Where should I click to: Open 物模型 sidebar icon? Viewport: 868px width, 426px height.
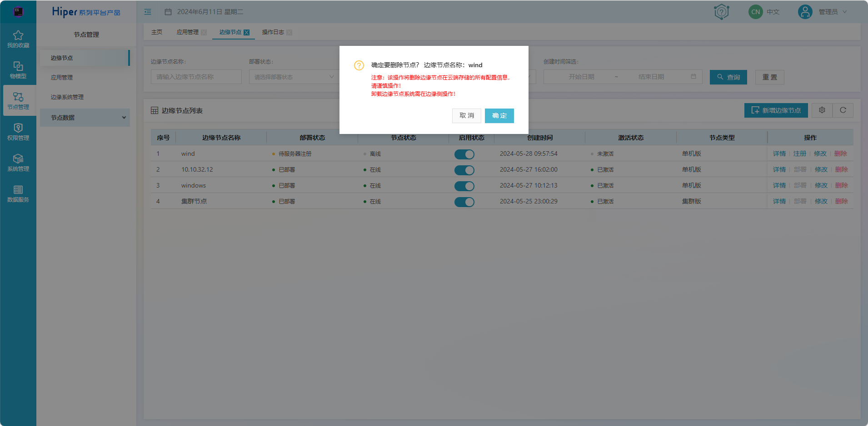pos(18,66)
